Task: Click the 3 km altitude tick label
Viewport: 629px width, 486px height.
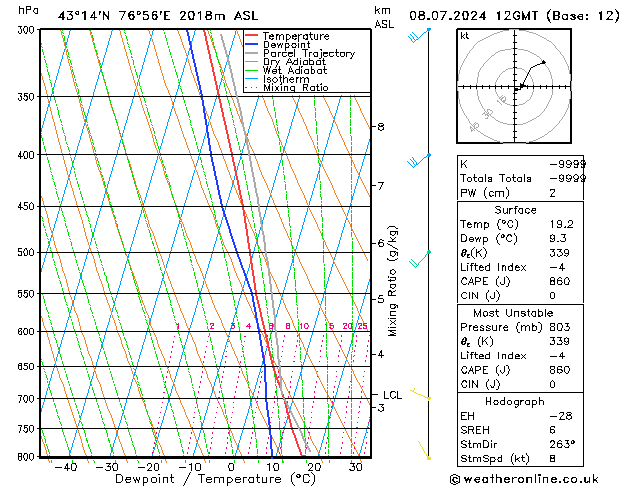Action: (x=381, y=408)
